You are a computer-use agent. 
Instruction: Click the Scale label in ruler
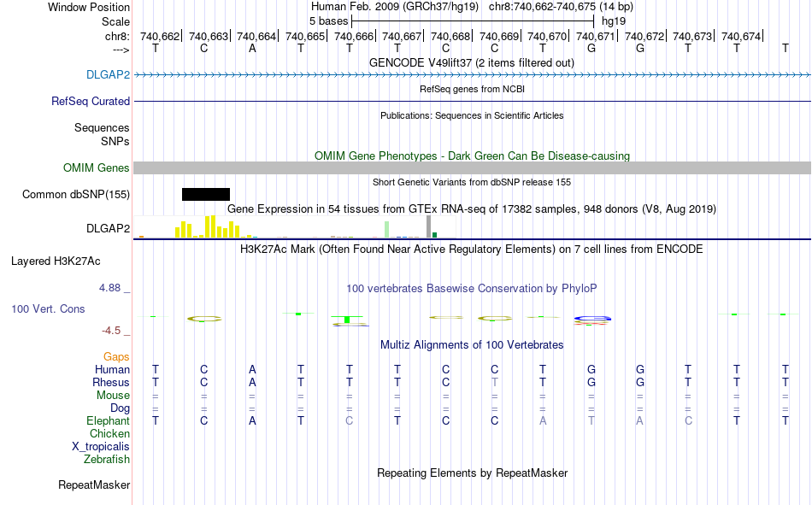(x=115, y=21)
